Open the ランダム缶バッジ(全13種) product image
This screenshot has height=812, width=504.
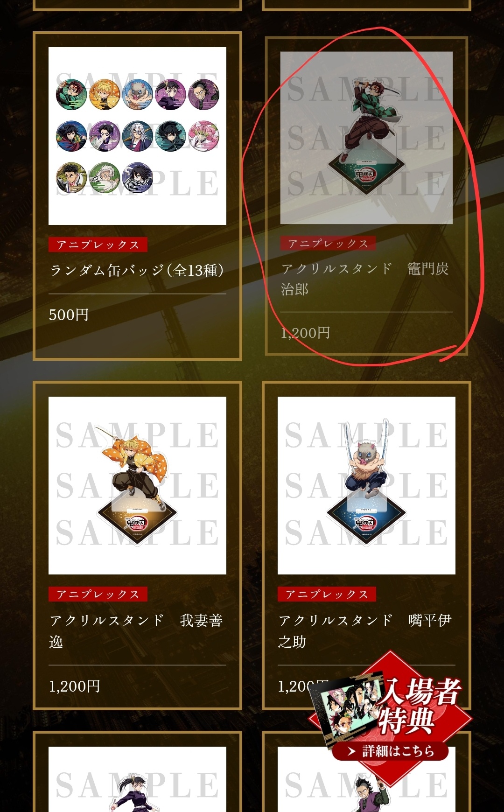[x=137, y=136]
